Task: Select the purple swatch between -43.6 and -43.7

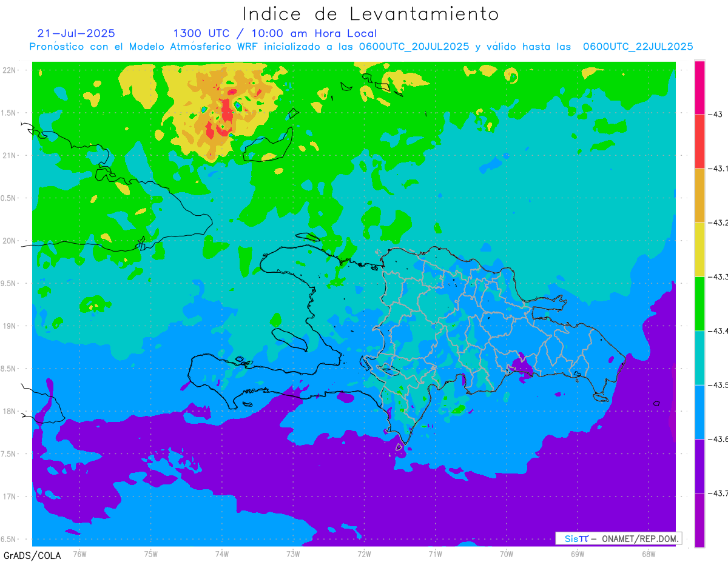Action: (x=699, y=466)
